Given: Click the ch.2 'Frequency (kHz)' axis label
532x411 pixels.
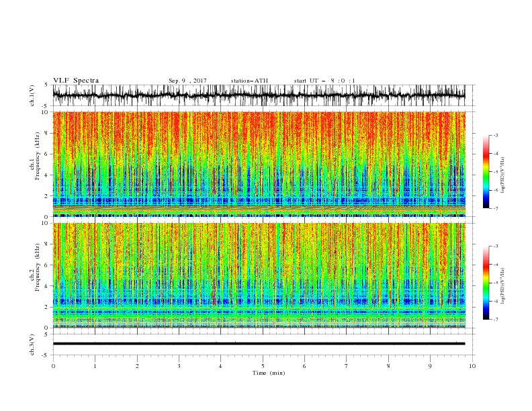Looking at the screenshot, I should click(x=38, y=267).
